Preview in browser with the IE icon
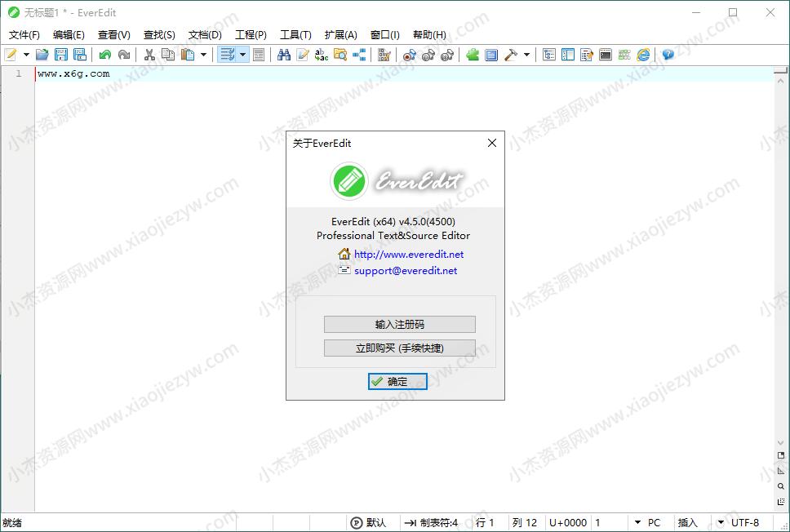Viewport: 790px width, 532px height. [x=643, y=55]
